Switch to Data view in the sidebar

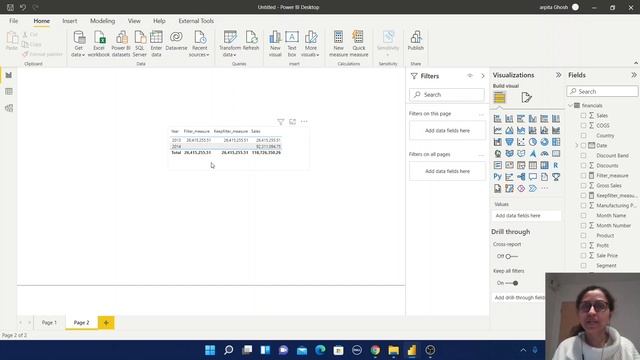(9, 91)
